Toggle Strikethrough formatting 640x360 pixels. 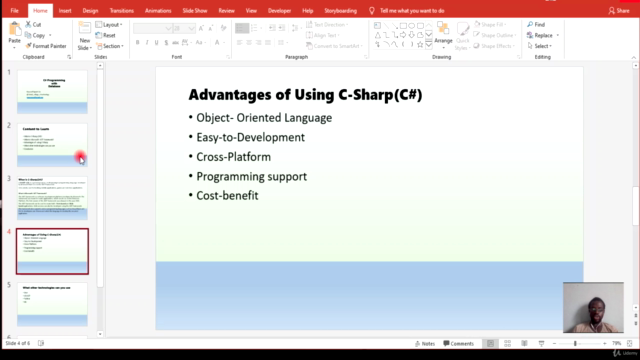(176, 42)
